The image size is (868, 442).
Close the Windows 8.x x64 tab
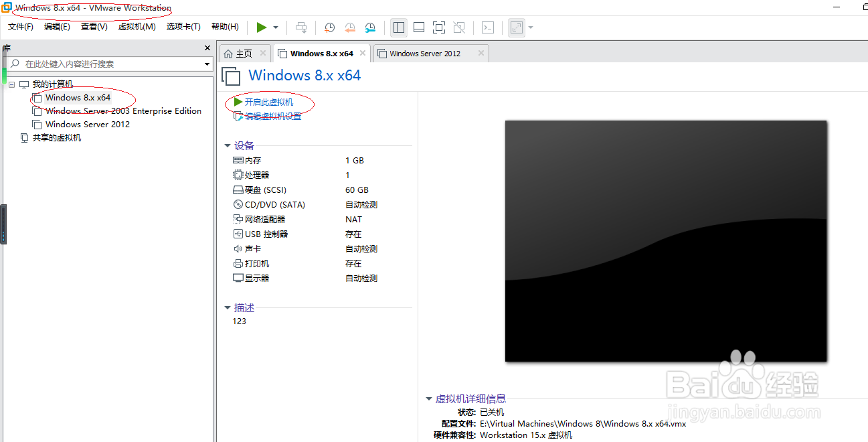pos(363,53)
